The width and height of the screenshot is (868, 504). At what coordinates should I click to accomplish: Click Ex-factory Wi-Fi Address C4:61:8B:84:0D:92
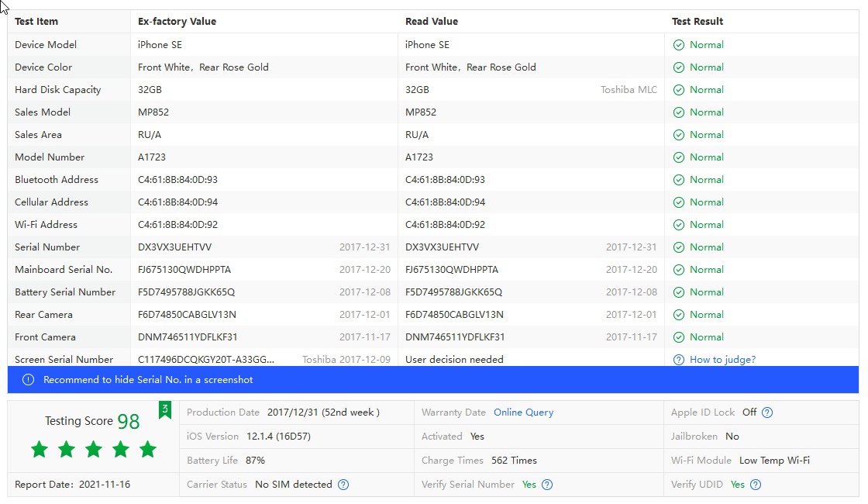point(177,225)
